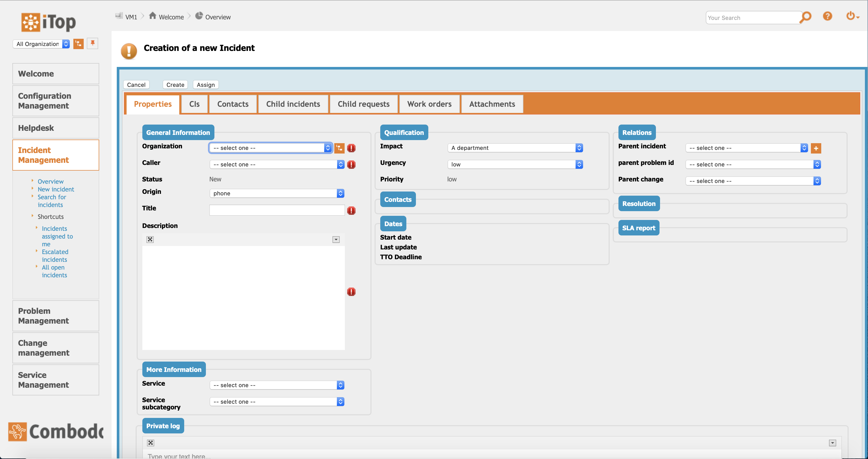Open the Caller select dropdown

[277, 164]
